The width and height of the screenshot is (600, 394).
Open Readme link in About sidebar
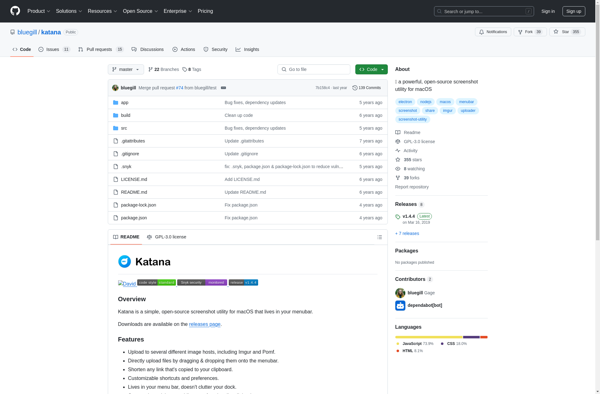coord(408,132)
